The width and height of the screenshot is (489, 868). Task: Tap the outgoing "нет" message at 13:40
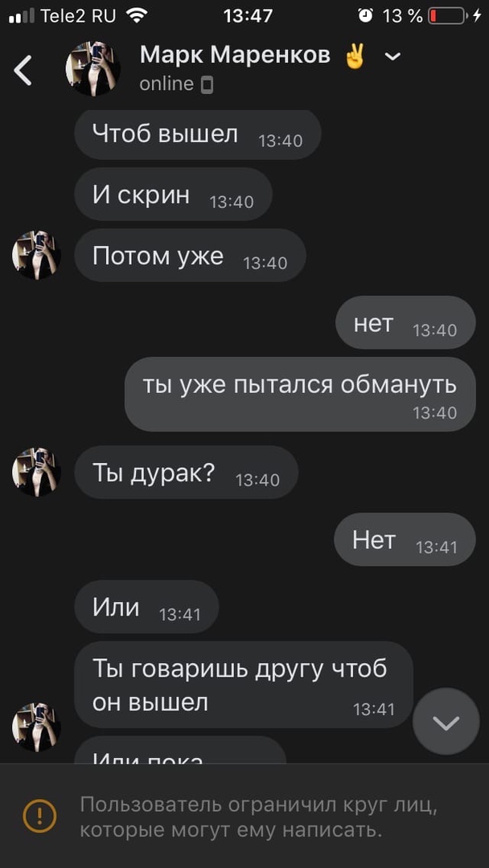[x=406, y=323]
